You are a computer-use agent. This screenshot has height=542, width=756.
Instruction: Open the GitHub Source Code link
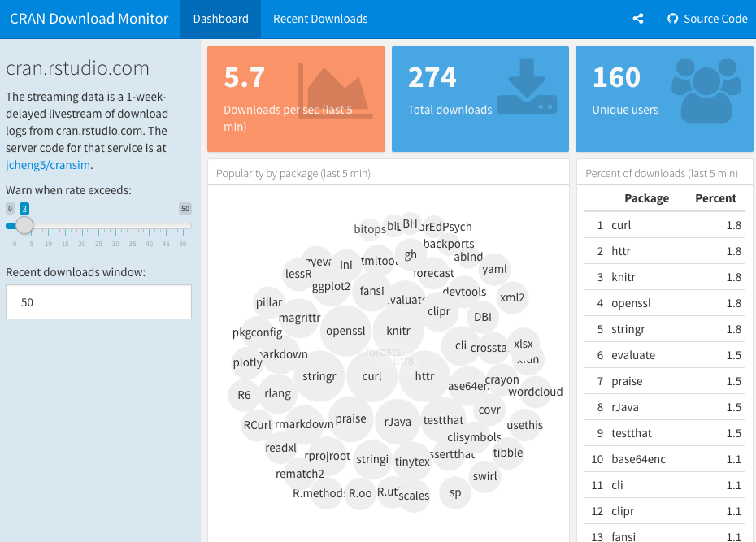pos(706,19)
